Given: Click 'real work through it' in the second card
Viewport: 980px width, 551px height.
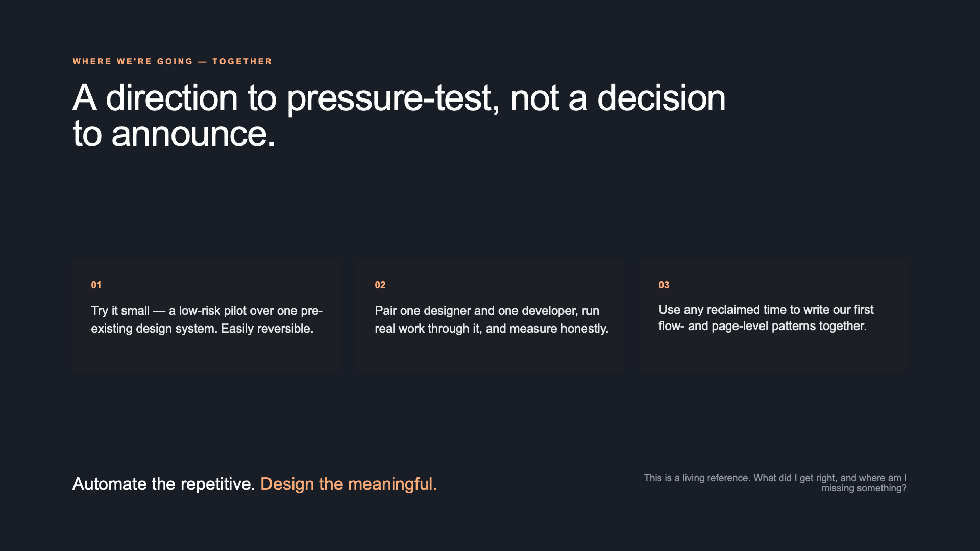Looking at the screenshot, I should (x=428, y=329).
